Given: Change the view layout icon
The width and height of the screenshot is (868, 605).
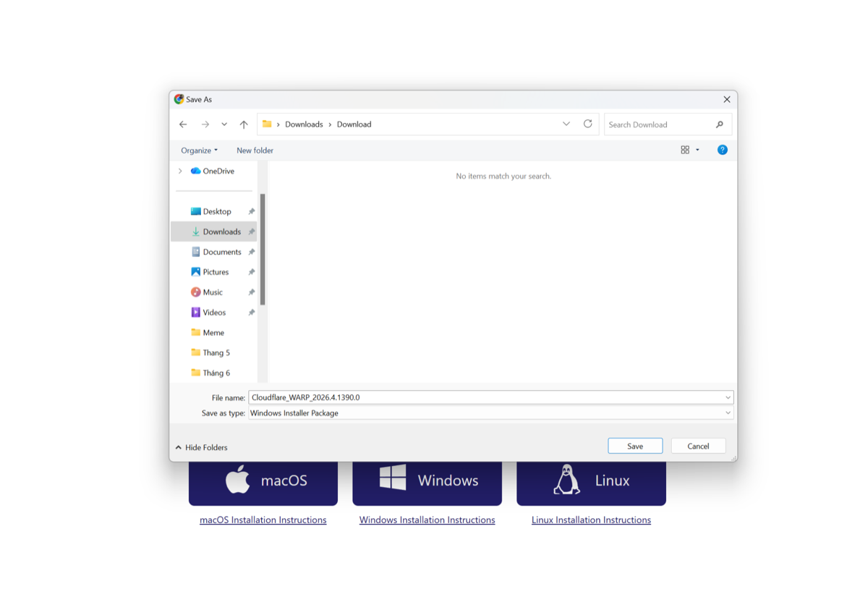Looking at the screenshot, I should 685,150.
